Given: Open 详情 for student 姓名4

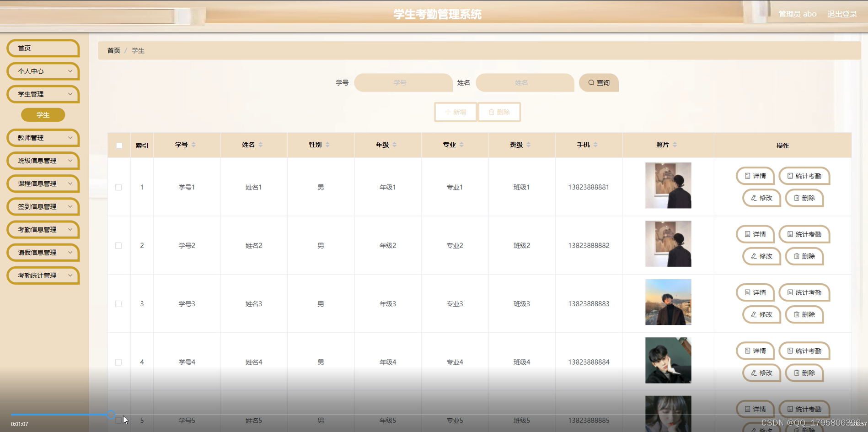Looking at the screenshot, I should (755, 351).
